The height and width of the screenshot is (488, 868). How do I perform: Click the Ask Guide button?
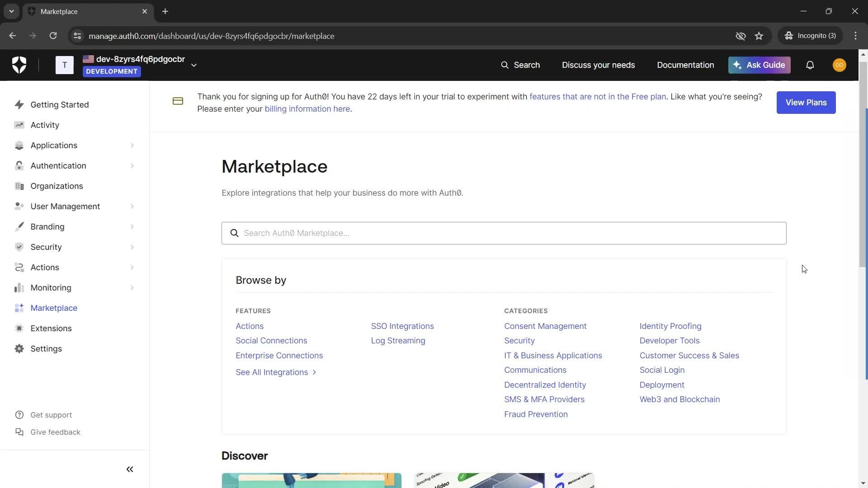tap(759, 65)
